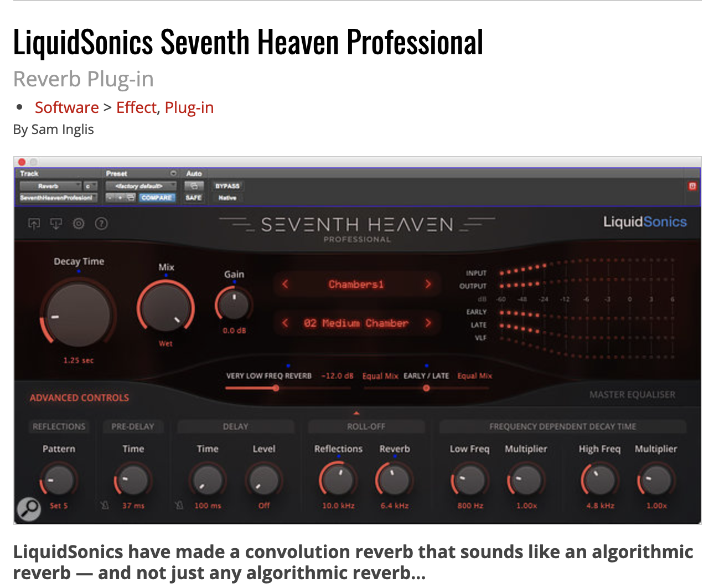Screen dimensions: 714x588
Task: Click the magnifier enlarge-image icon
Action: tap(28, 508)
